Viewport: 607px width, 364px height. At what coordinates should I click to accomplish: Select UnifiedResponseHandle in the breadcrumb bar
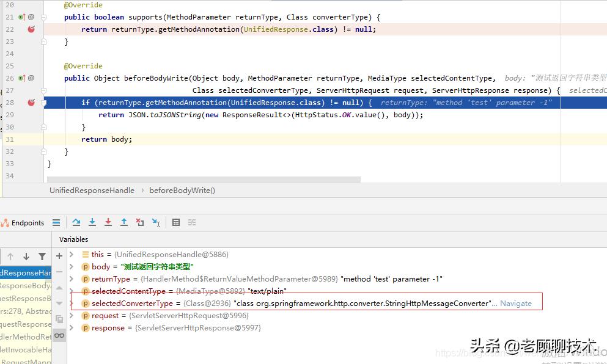(92, 191)
